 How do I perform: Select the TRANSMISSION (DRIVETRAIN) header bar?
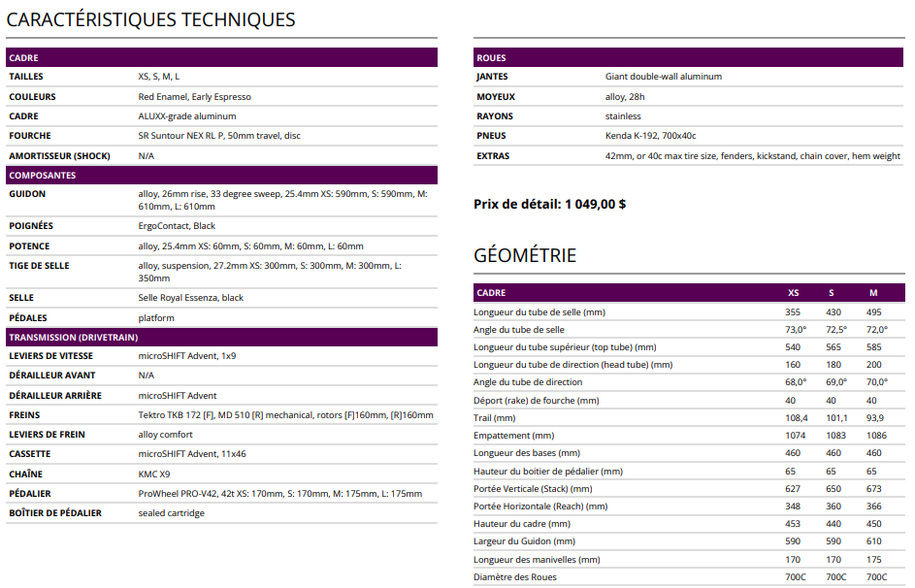click(221, 337)
